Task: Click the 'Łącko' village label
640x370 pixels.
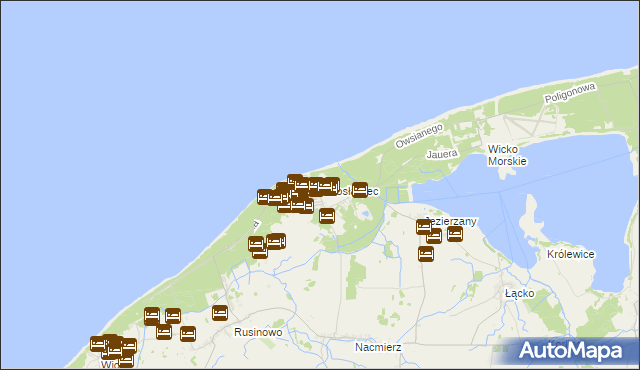Action: point(520,294)
